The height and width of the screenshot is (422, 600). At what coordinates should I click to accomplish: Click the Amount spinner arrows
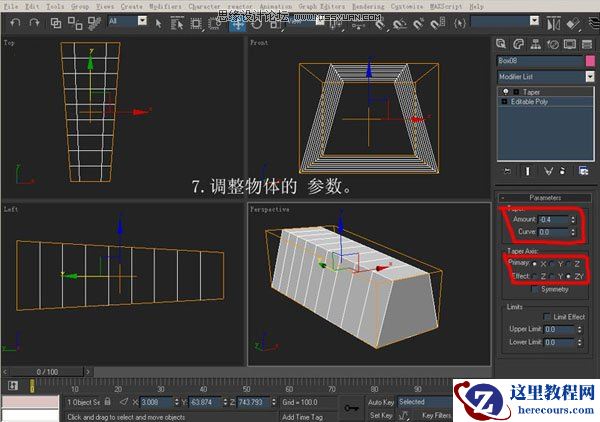click(573, 220)
